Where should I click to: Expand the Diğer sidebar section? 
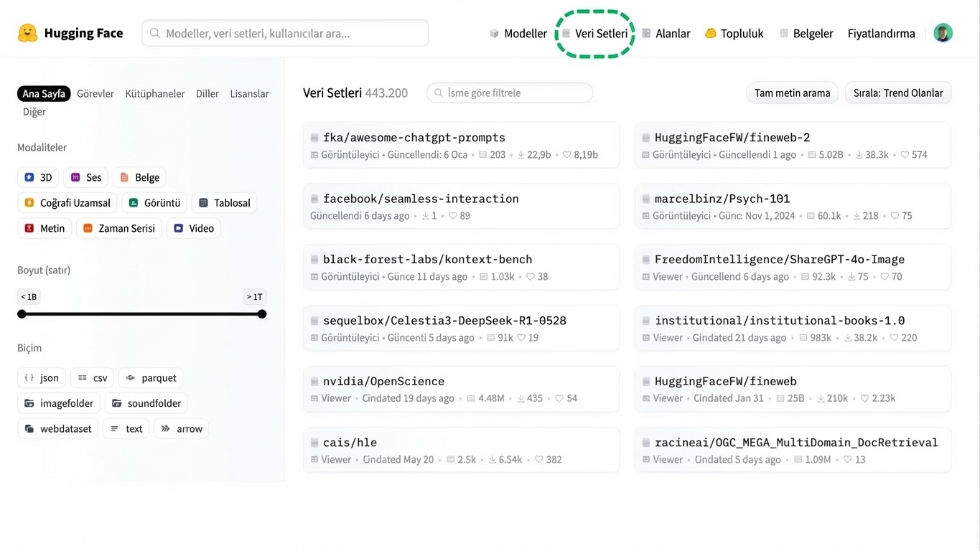(34, 111)
